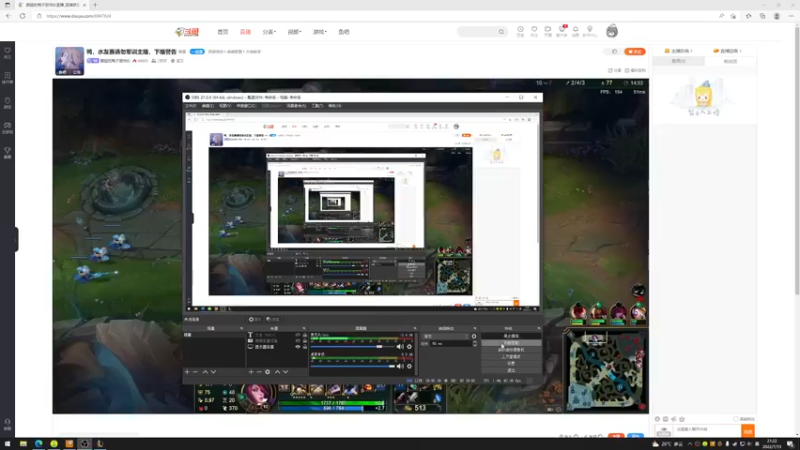Mute the first audio mixer channel speaker
This screenshot has width=800, height=450.
pos(400,346)
